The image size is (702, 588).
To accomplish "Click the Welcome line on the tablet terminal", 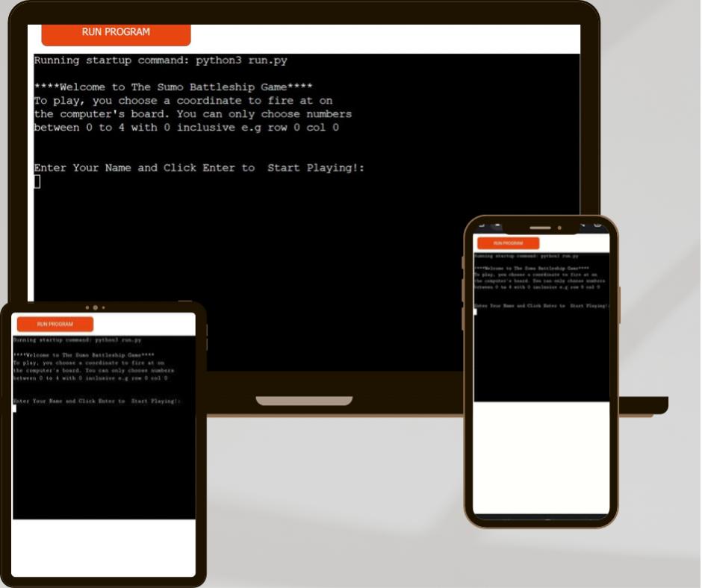I will [x=84, y=355].
